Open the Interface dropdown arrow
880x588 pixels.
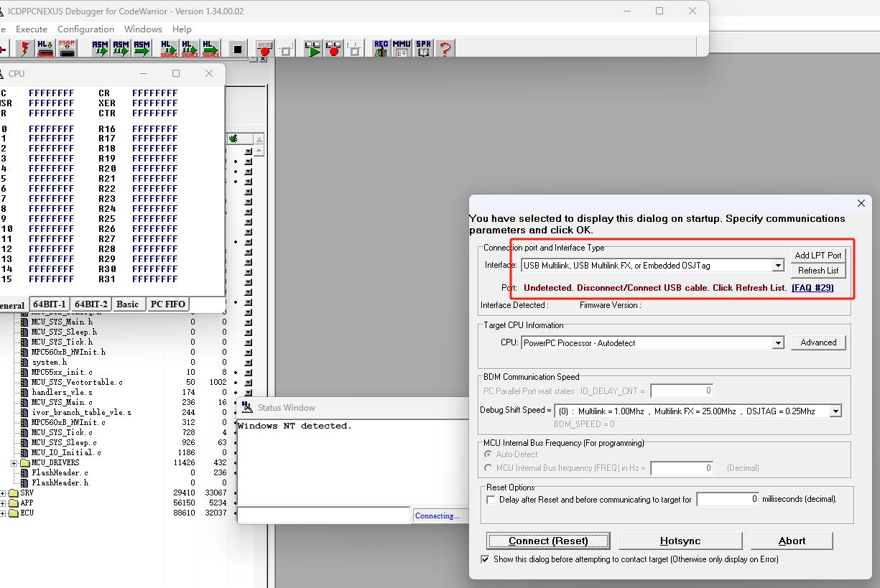[x=777, y=266]
